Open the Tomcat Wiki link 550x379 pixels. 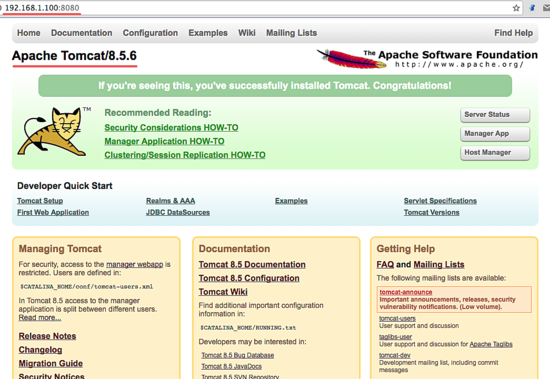point(223,292)
